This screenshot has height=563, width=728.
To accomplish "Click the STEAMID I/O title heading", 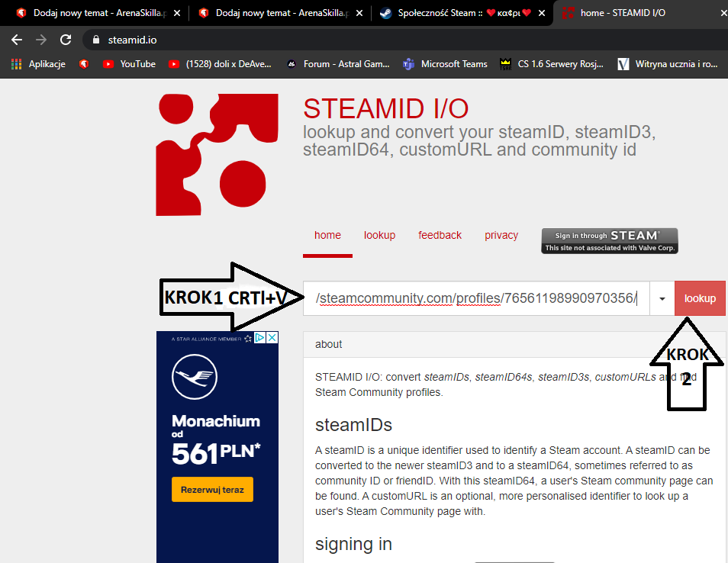I will pyautogui.click(x=386, y=108).
